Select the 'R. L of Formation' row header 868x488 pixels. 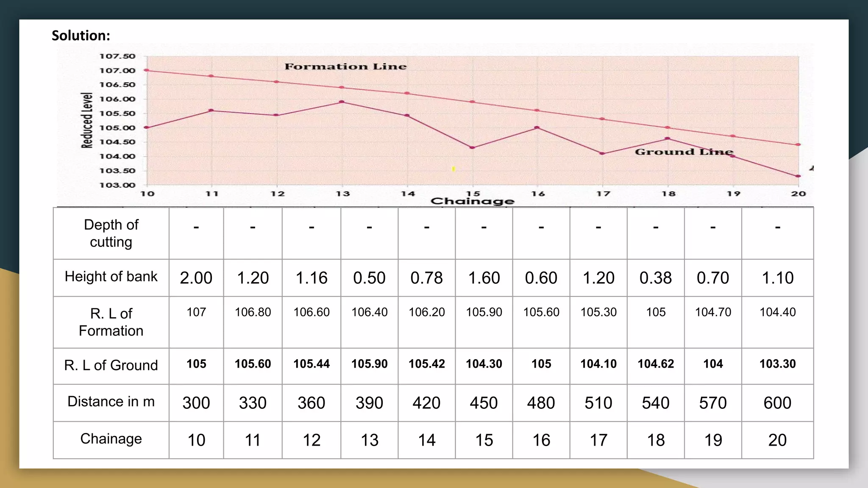111,322
